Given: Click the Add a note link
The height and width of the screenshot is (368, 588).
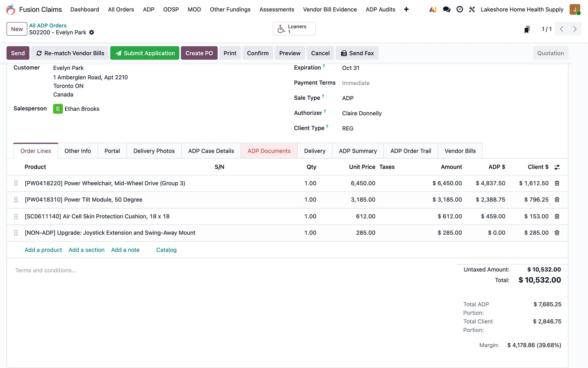Looking at the screenshot, I should coord(125,250).
